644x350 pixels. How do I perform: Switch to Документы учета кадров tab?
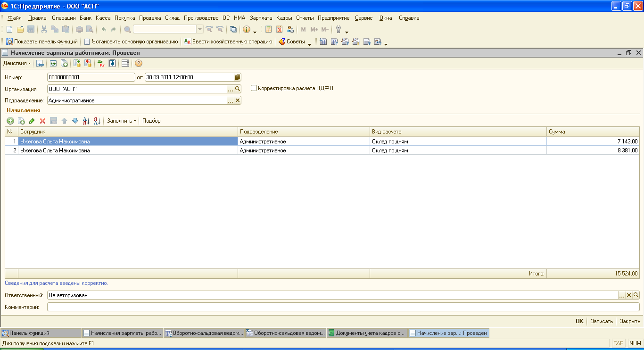click(x=367, y=333)
